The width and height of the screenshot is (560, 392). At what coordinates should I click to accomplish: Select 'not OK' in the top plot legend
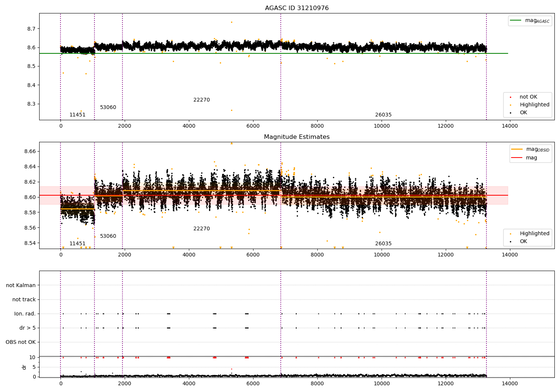[528, 97]
